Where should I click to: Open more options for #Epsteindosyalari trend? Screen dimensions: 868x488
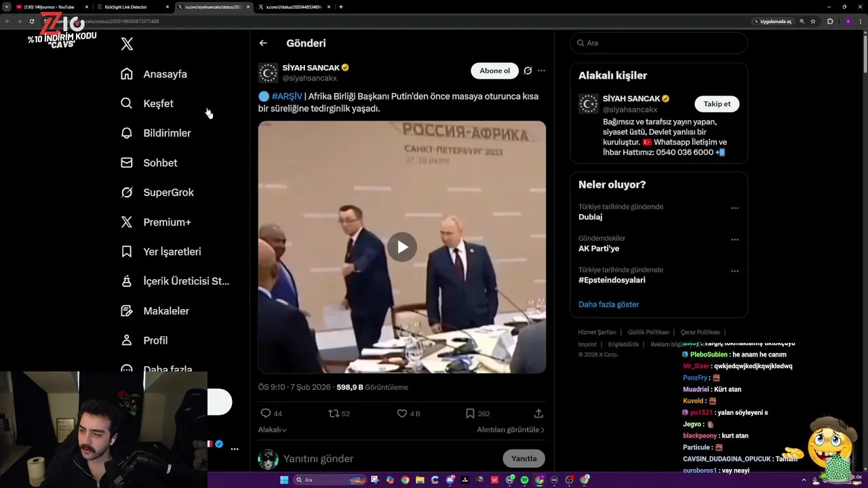tap(734, 271)
